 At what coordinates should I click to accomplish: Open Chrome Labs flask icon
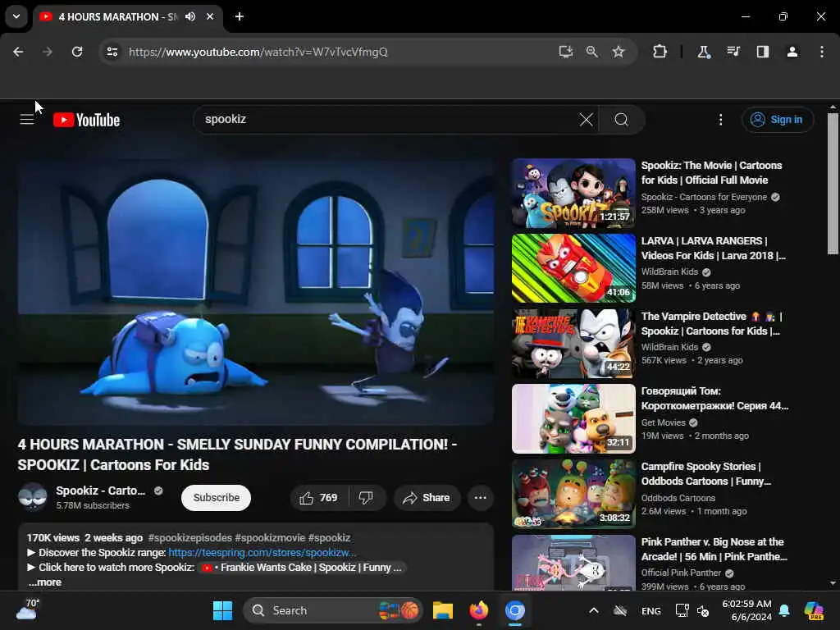coord(703,52)
